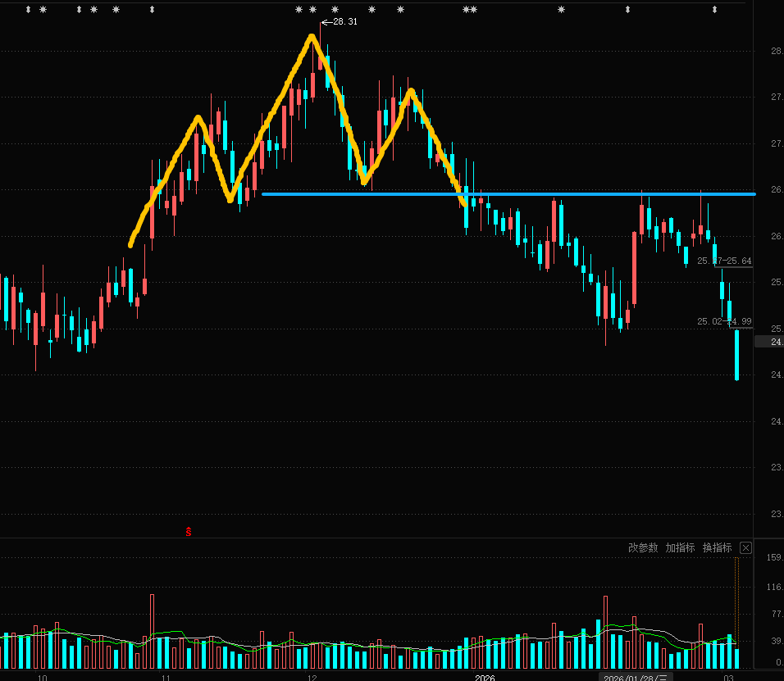Open the 加指标 add indicator option
The image size is (784, 681).
tap(680, 547)
